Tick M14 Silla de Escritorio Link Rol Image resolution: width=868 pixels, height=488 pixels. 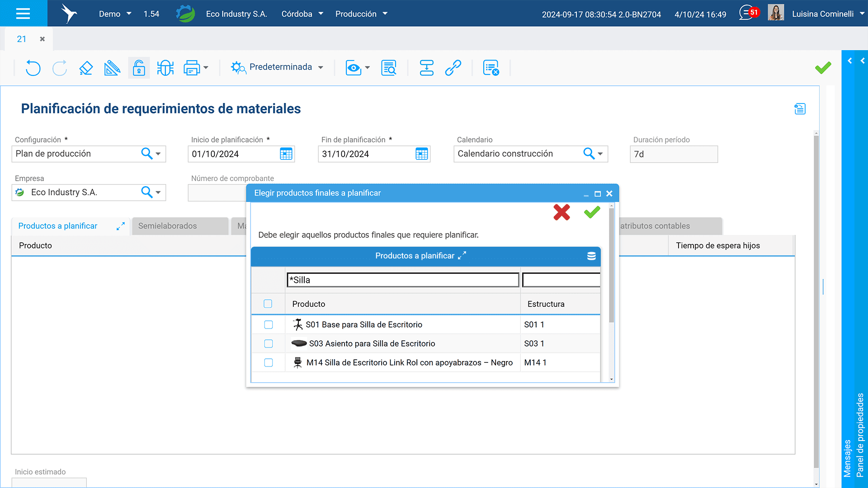[269, 363]
